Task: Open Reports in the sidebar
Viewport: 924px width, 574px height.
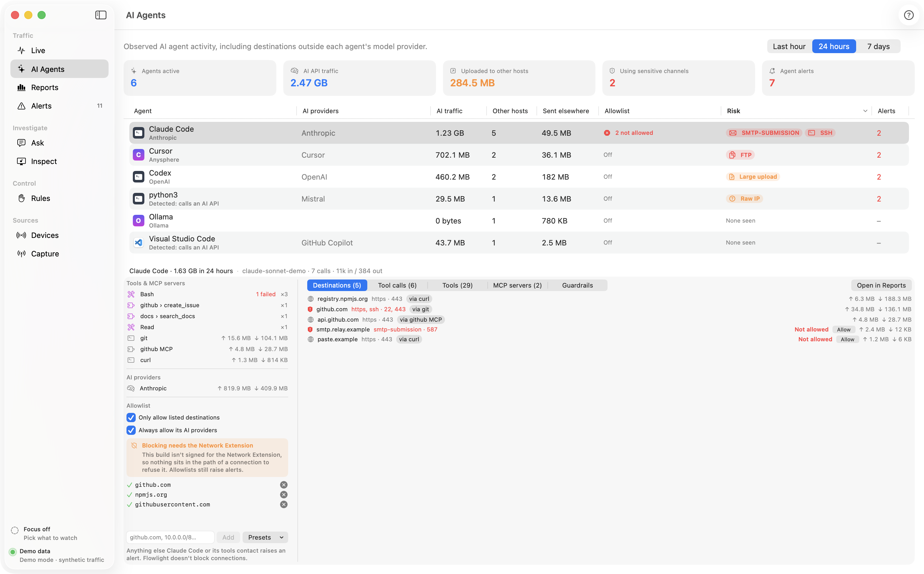Action: 59,87
